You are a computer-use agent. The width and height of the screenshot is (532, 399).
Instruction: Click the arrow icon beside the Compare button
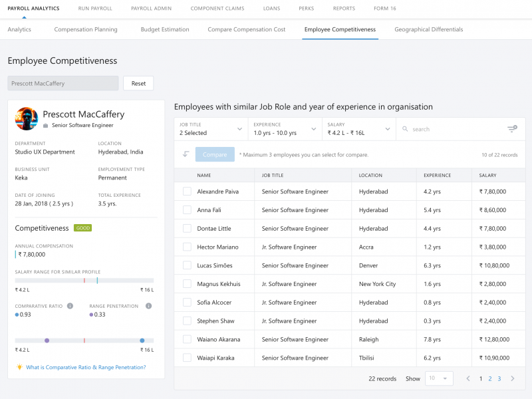click(x=186, y=154)
